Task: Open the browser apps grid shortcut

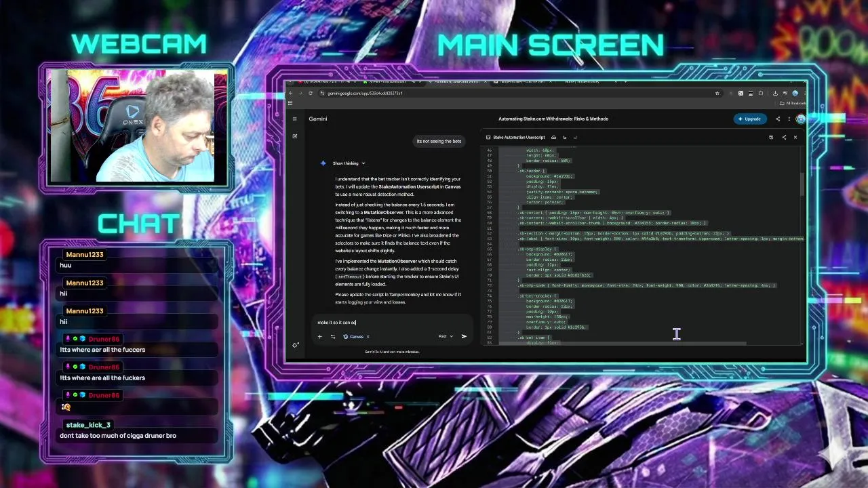Action: (x=290, y=103)
